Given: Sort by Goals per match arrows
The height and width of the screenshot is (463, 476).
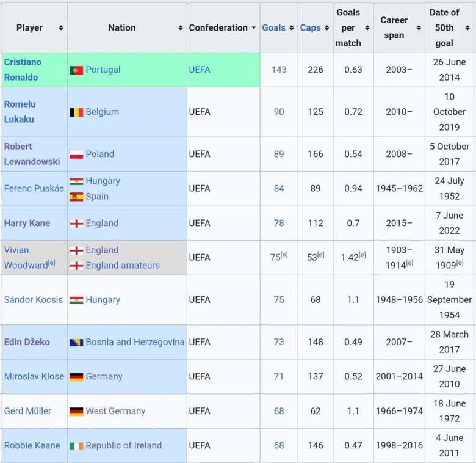Looking at the screenshot, I should click(x=367, y=28).
